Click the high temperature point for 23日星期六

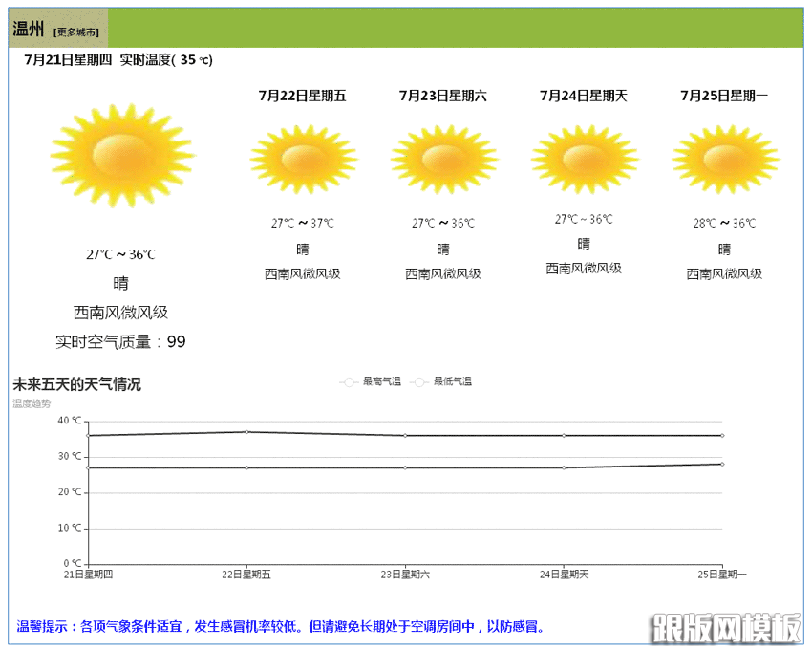tap(405, 436)
